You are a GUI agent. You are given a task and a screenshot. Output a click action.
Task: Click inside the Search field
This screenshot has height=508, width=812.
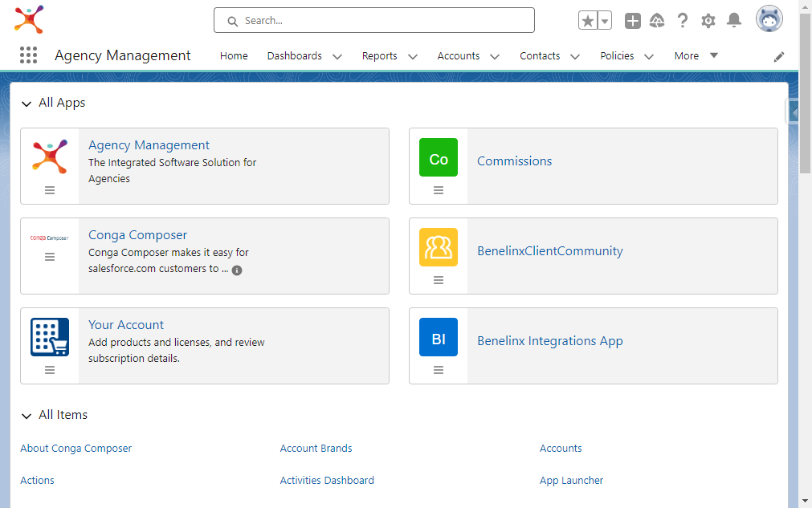374,20
